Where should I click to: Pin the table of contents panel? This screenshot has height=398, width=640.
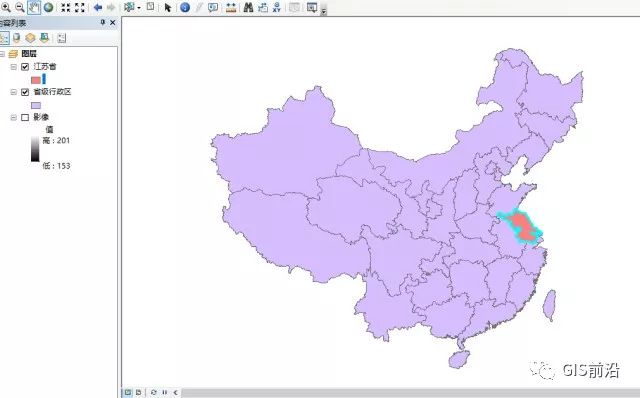103,22
